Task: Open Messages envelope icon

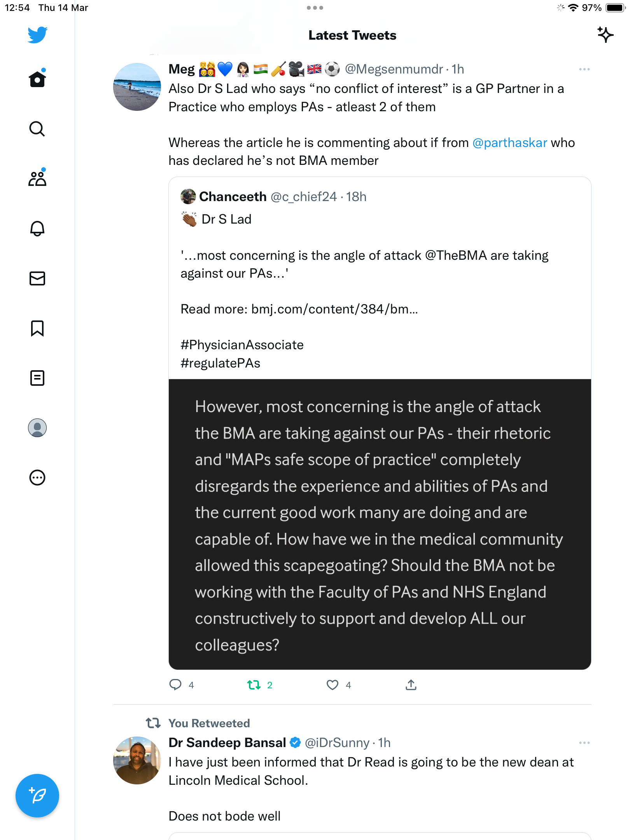Action: click(x=37, y=278)
